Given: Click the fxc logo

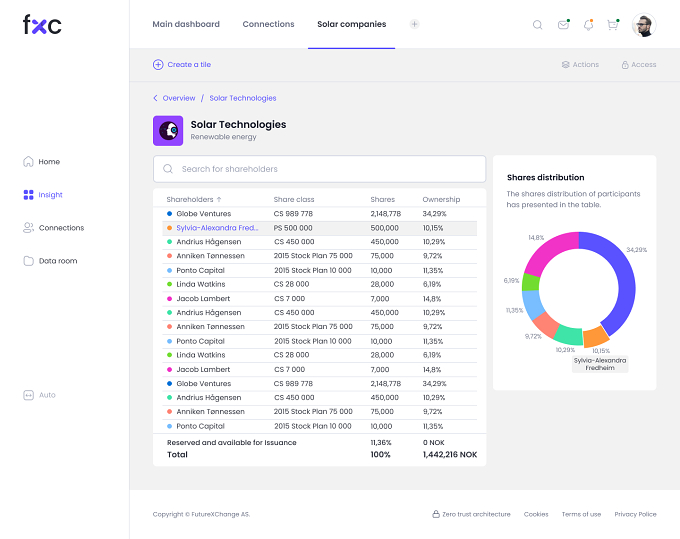Looking at the screenshot, I should (42, 24).
